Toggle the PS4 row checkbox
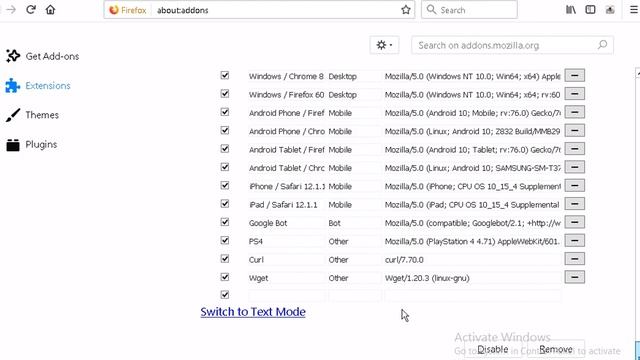640x360 pixels. (224, 240)
